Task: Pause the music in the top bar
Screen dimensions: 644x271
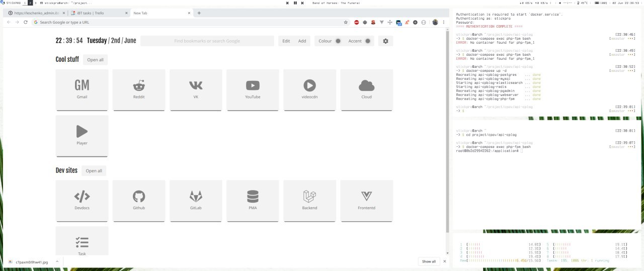Action: coord(295,3)
